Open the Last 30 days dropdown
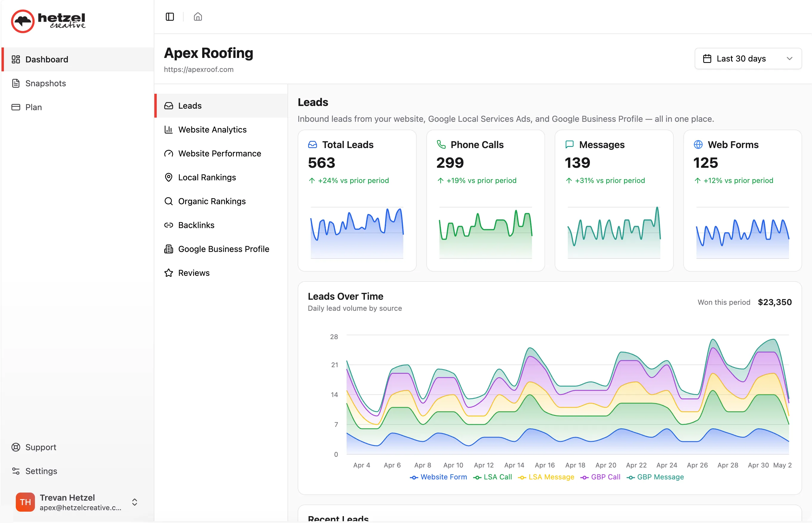The image size is (812, 523). point(748,59)
